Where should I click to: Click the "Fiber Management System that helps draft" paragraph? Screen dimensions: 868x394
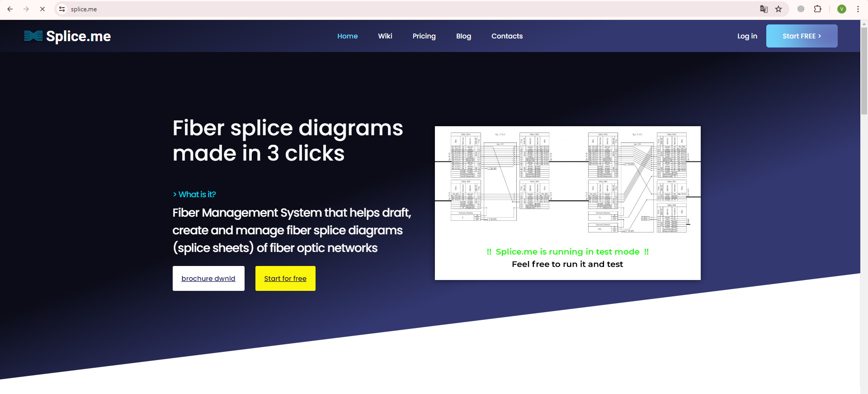(x=292, y=230)
